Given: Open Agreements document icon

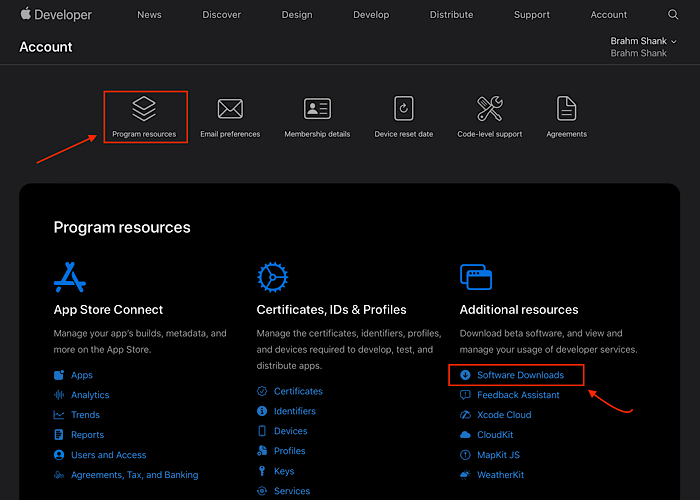Looking at the screenshot, I should (x=567, y=108).
